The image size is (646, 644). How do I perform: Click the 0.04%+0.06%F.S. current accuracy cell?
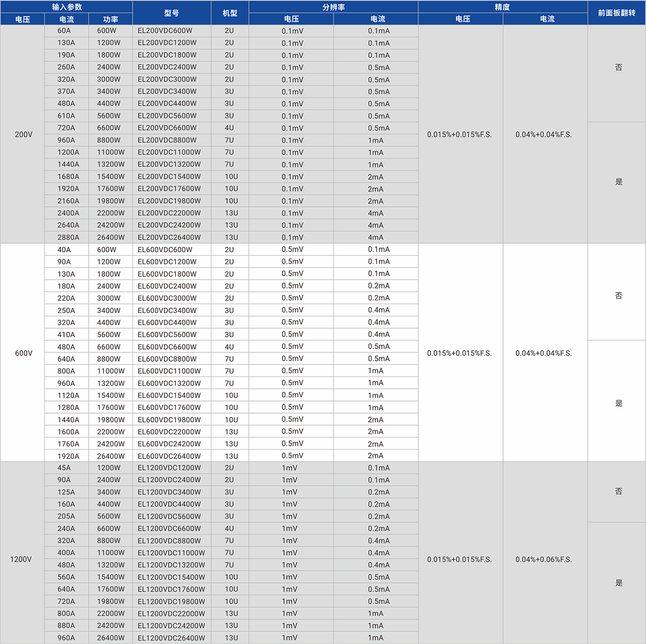[544, 559]
